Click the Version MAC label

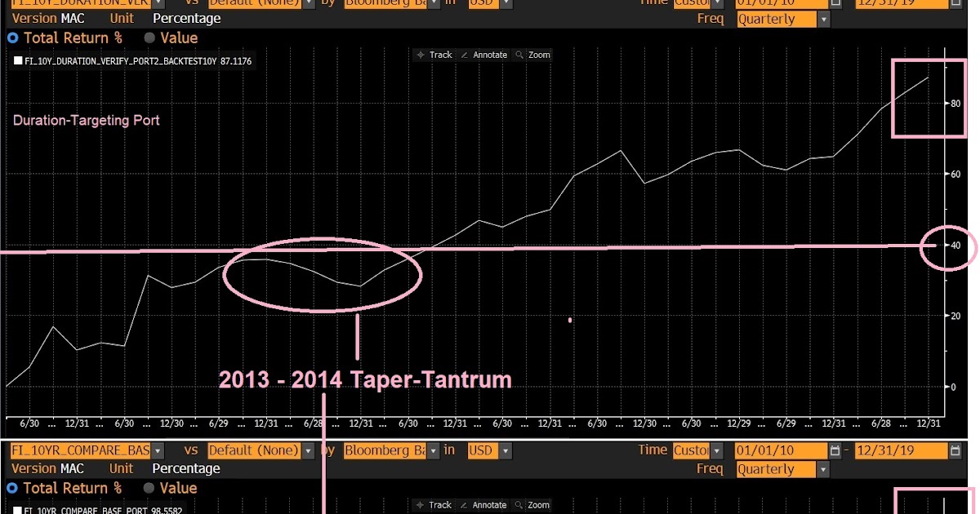click(x=45, y=18)
